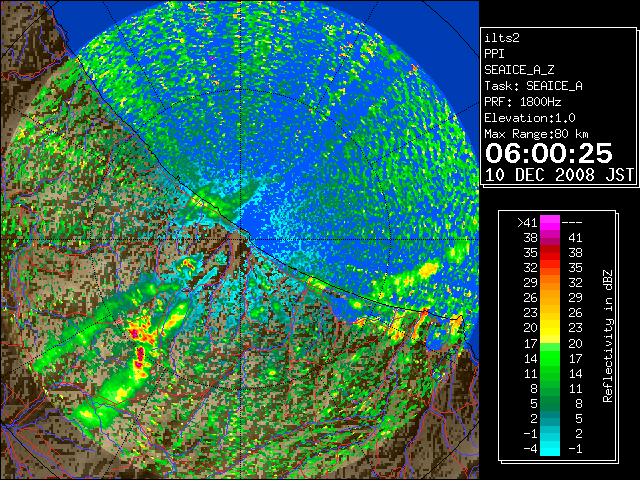Click the "ilts2" radar name text
Viewport: 640px width, 480px height.
(x=502, y=38)
